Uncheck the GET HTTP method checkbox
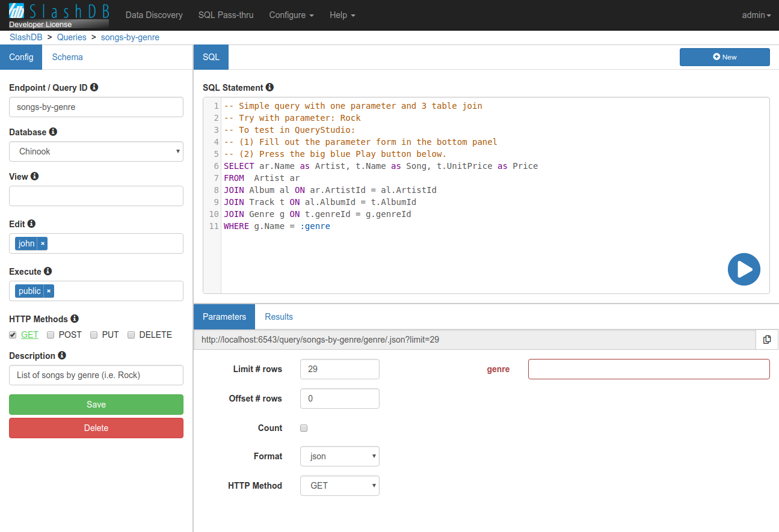779x532 pixels. tap(13, 335)
